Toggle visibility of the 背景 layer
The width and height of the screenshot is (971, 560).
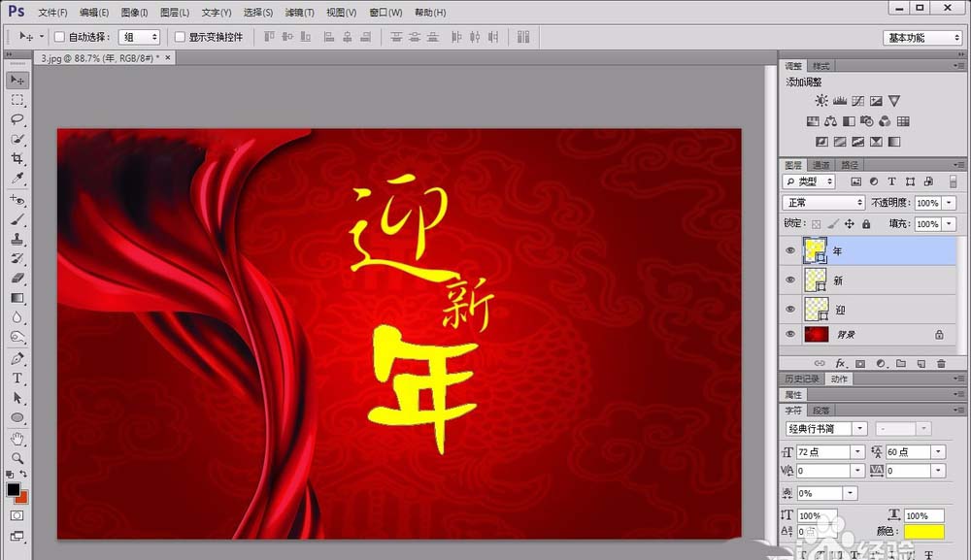tap(790, 333)
